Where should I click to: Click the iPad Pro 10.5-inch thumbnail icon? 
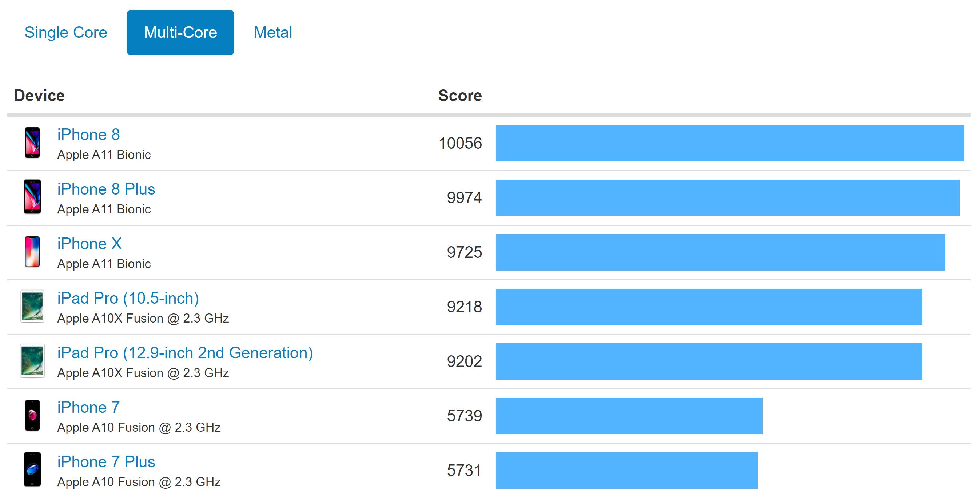click(32, 306)
